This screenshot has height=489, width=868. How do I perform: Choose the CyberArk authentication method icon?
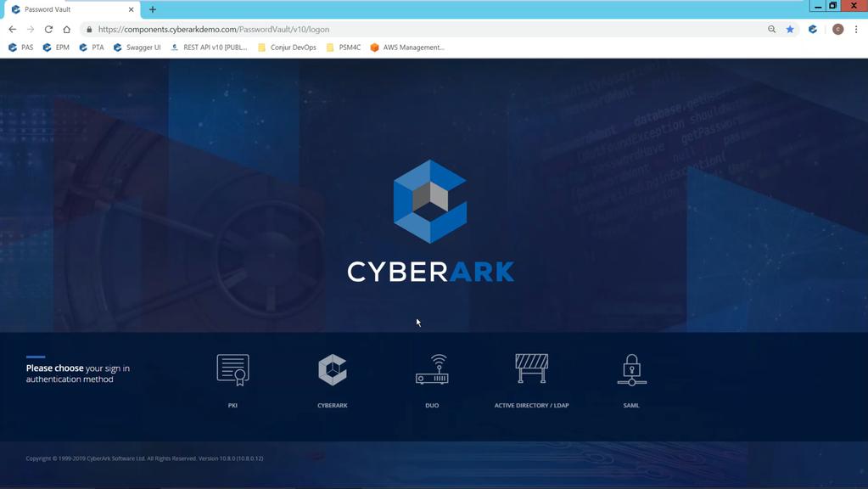click(332, 370)
